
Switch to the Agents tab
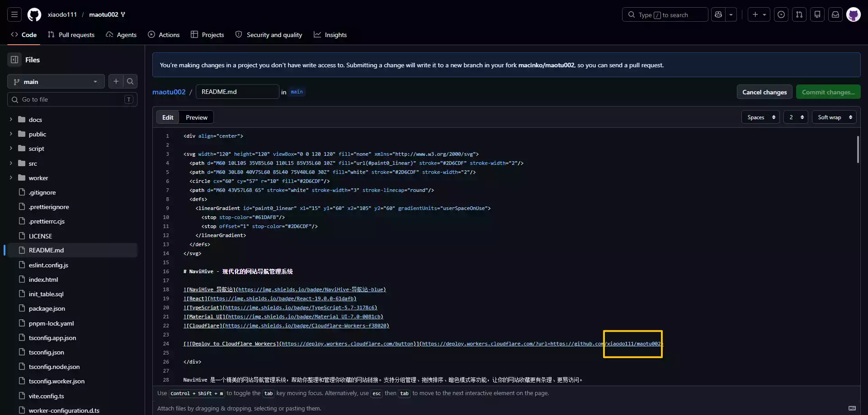(x=121, y=35)
